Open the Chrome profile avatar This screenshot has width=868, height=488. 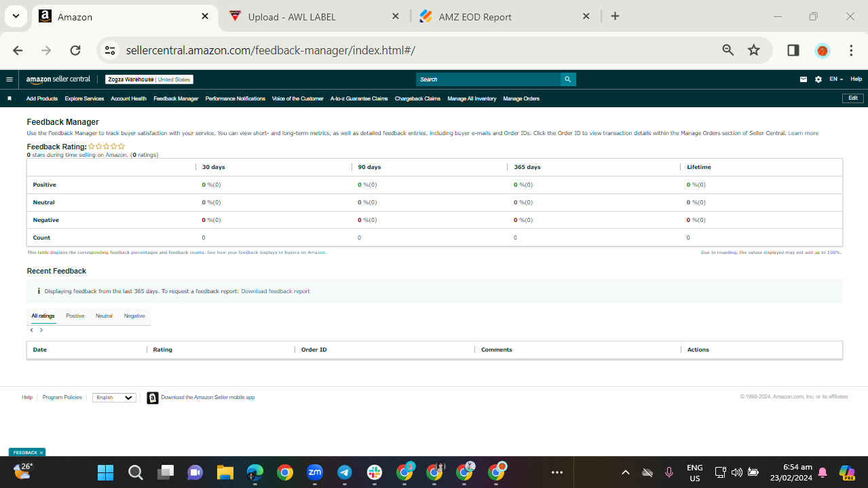(823, 50)
